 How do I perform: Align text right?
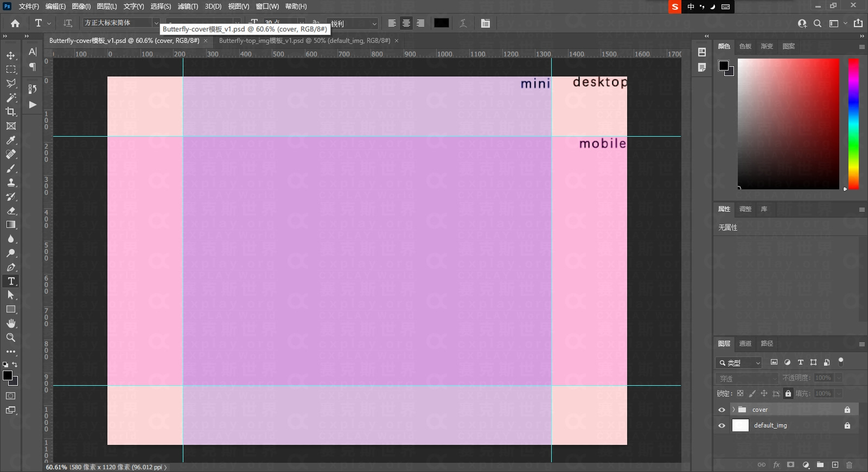click(420, 23)
